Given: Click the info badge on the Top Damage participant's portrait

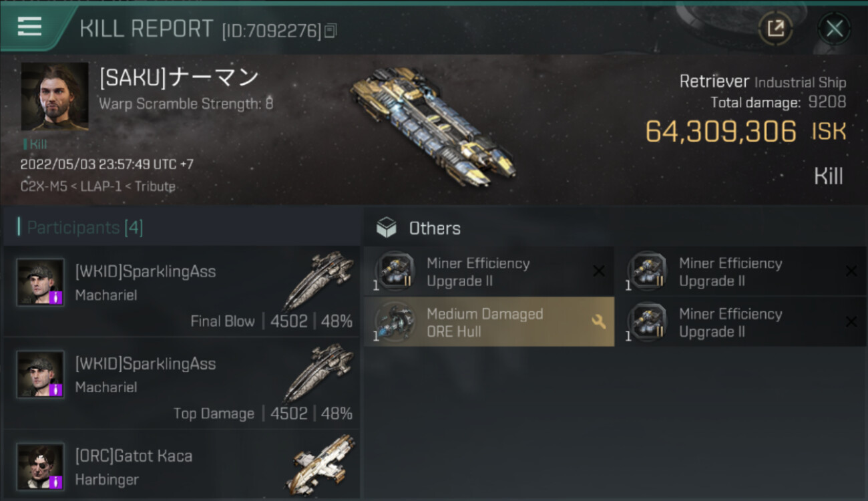Looking at the screenshot, I should pos(57,390).
